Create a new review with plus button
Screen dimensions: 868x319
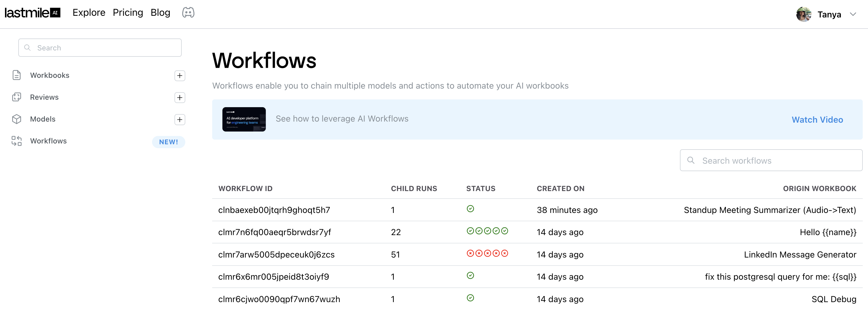click(179, 97)
